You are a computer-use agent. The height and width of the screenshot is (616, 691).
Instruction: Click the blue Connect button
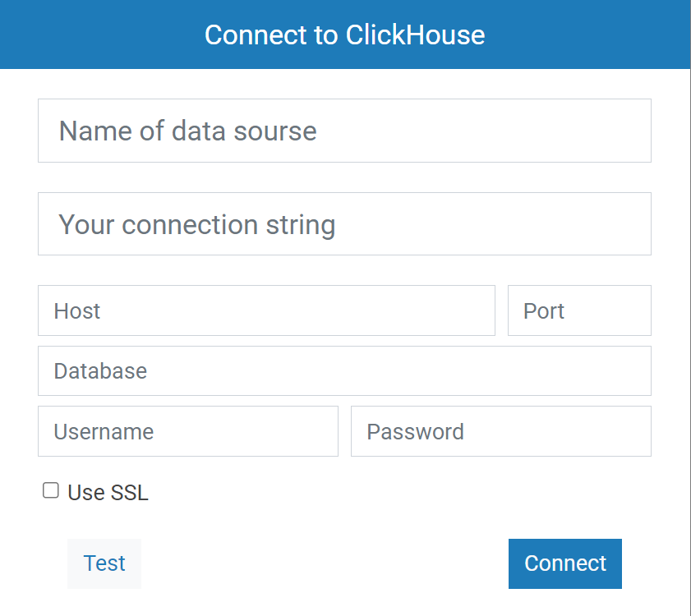tap(565, 563)
